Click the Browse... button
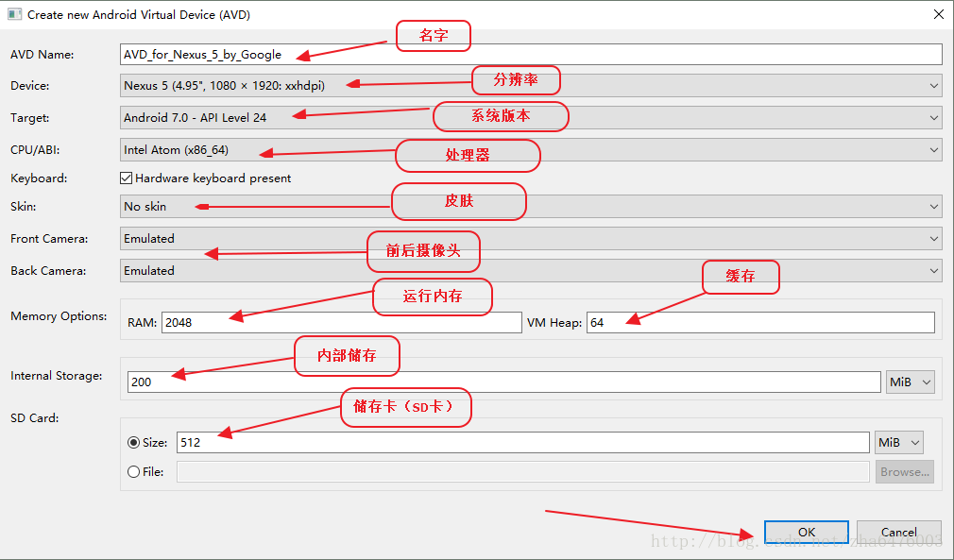 (x=905, y=472)
